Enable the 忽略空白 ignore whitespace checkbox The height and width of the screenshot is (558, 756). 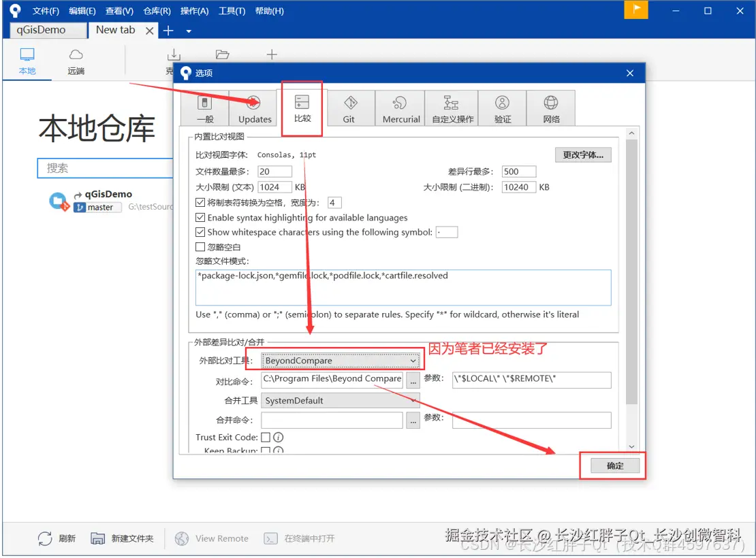point(200,247)
